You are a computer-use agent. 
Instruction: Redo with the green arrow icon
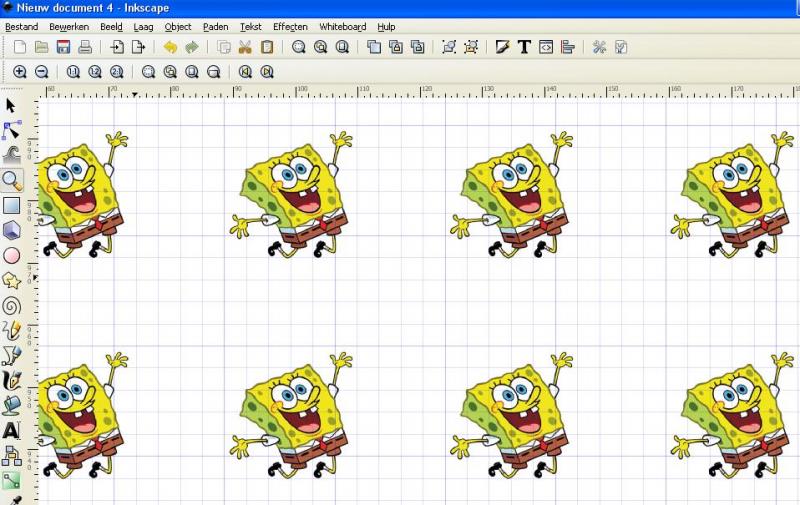(x=191, y=47)
